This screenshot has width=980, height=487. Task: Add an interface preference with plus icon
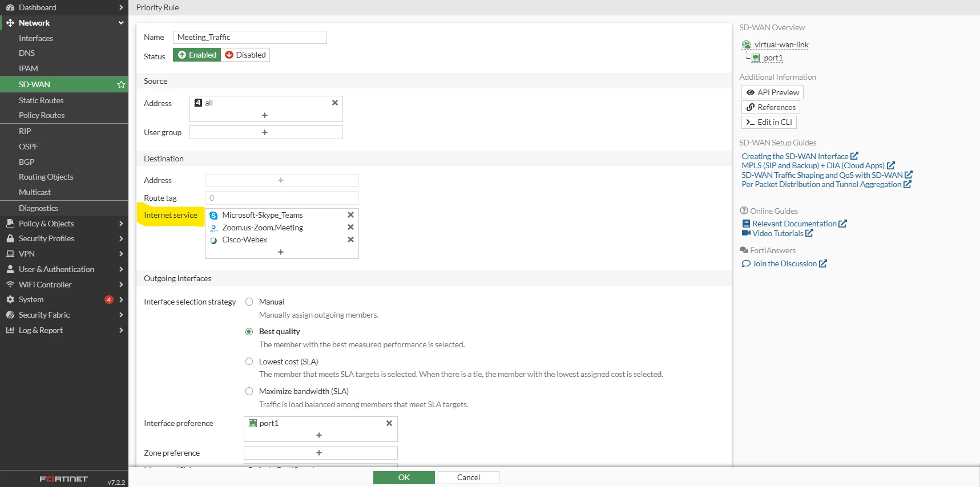[x=319, y=435]
